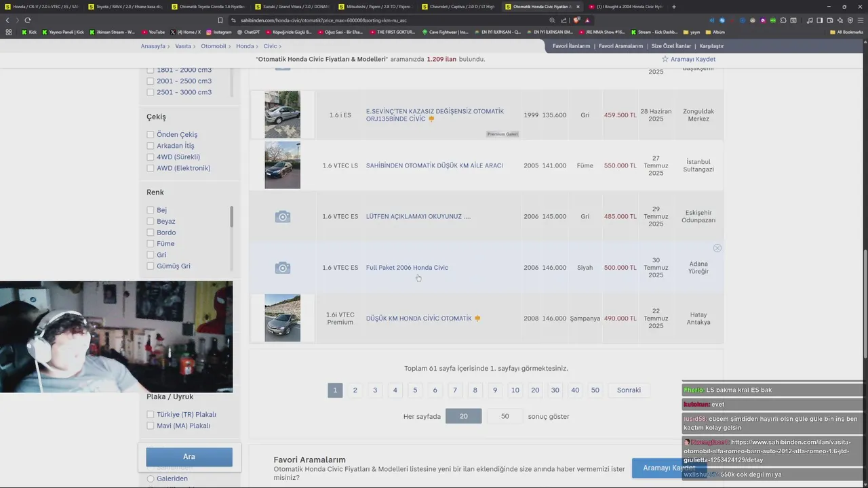Image resolution: width=868 pixels, height=488 pixels.
Task: Open the ChatGPT bookmark
Action: click(x=248, y=32)
